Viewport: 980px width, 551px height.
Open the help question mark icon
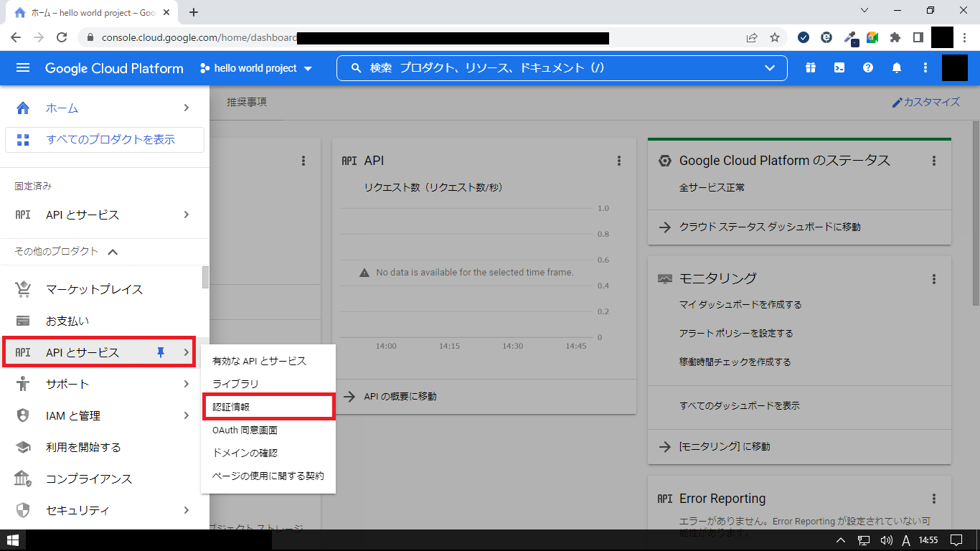coord(867,68)
